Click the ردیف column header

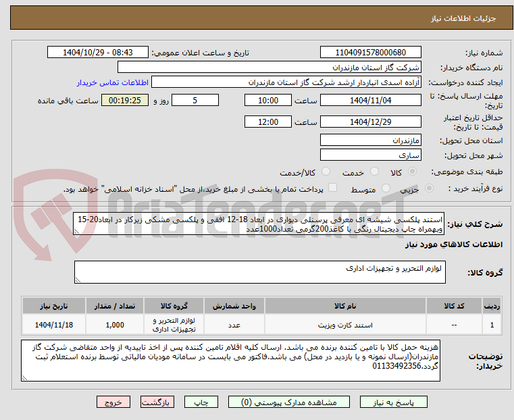tap(492, 306)
